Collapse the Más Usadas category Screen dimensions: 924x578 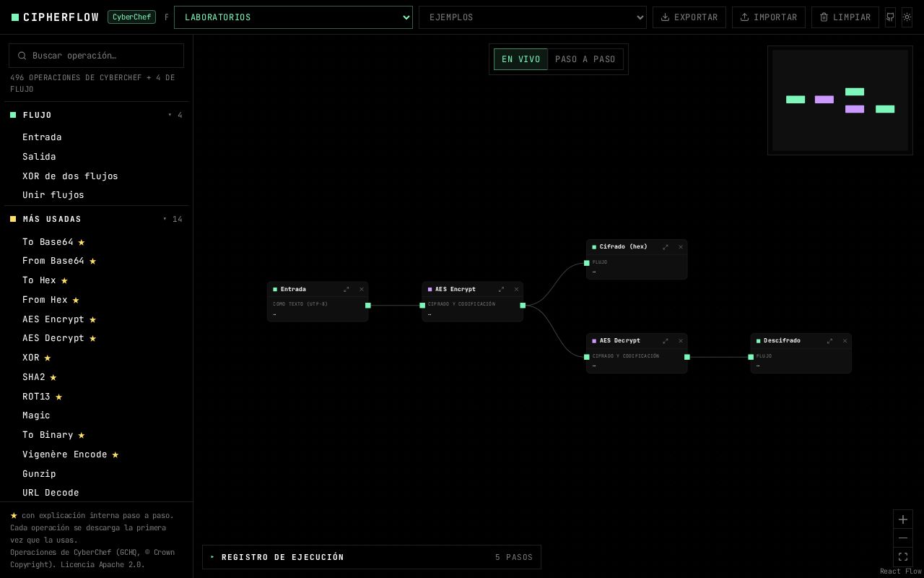(x=96, y=219)
